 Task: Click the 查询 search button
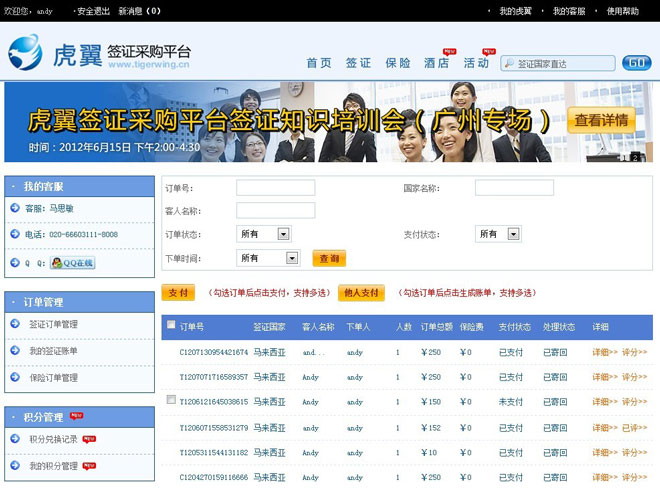[329, 258]
